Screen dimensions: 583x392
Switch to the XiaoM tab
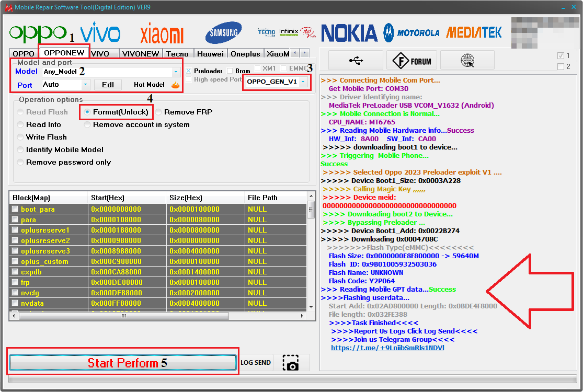[277, 54]
